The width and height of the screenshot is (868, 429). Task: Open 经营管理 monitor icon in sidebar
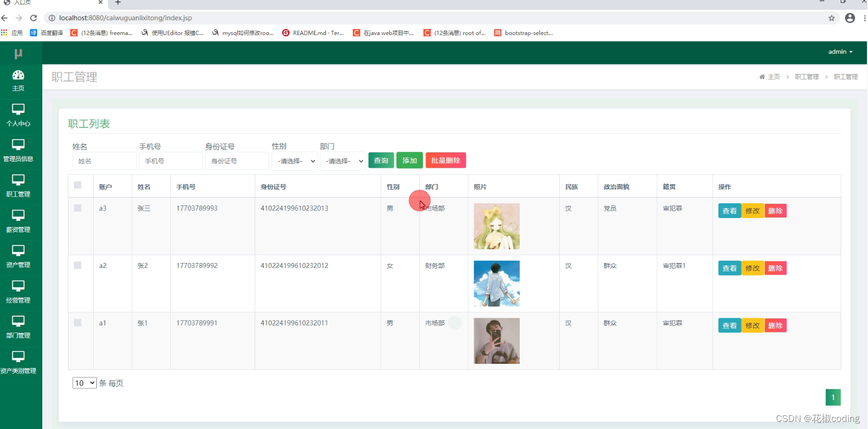pyautogui.click(x=18, y=286)
